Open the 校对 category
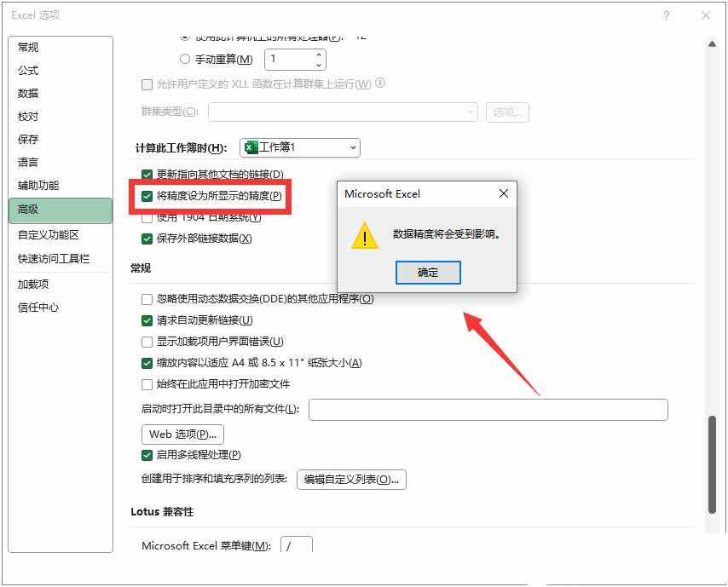 61,116
